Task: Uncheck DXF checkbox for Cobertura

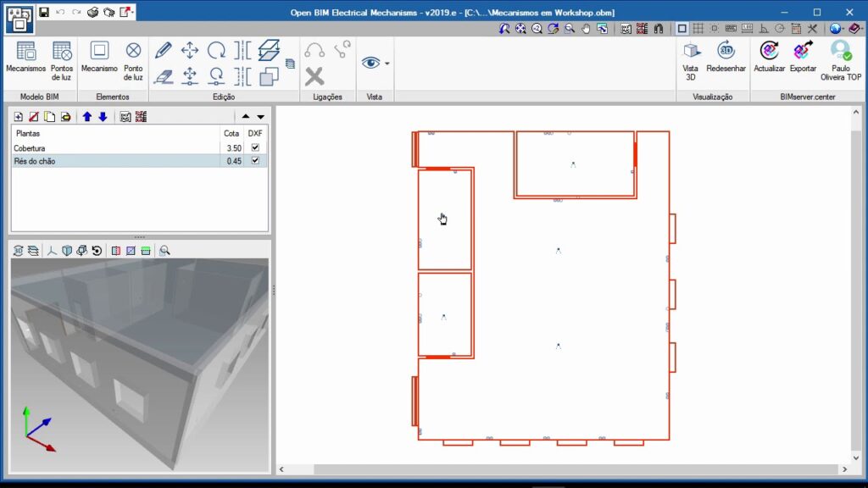Action: click(255, 147)
